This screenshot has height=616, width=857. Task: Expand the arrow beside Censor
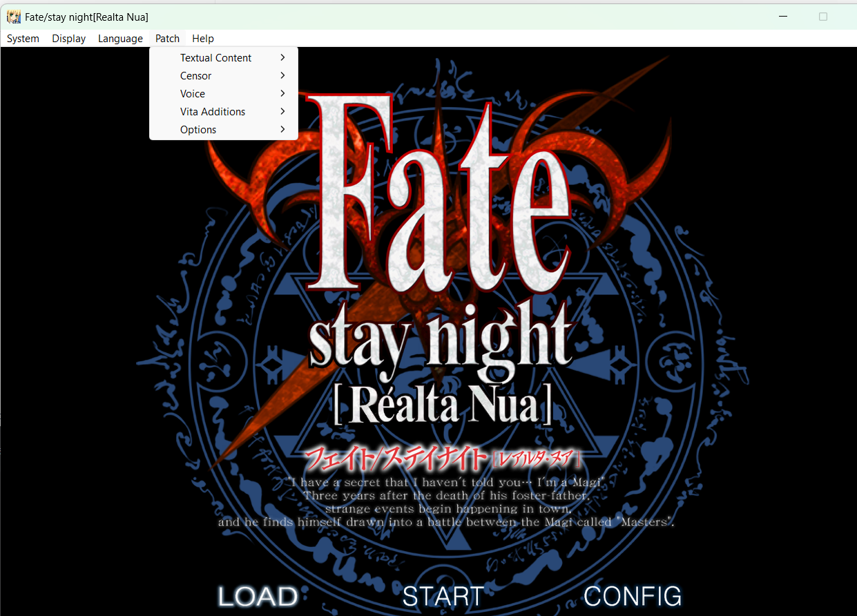pos(283,75)
